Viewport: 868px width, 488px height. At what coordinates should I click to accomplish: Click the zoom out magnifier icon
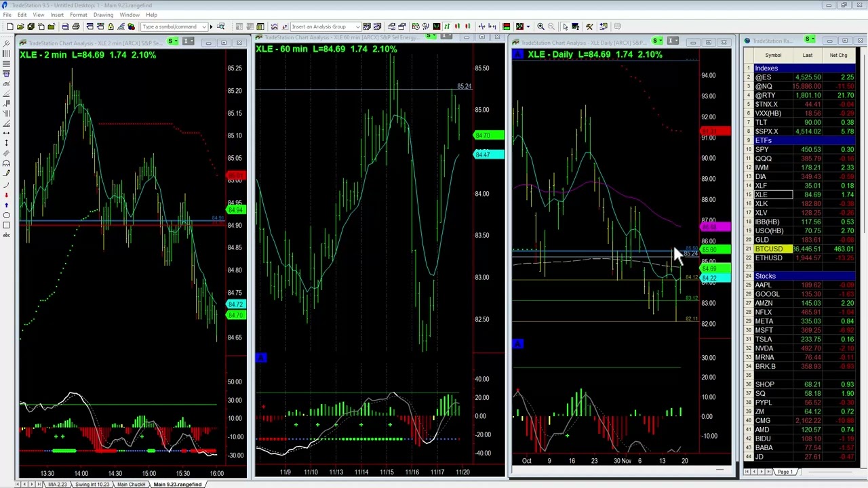(x=551, y=26)
